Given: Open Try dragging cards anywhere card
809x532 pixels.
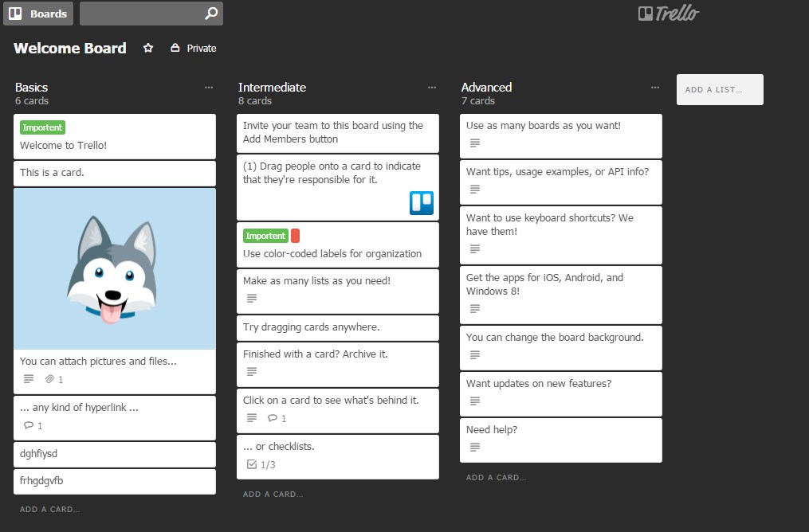Looking at the screenshot, I should (x=337, y=328).
